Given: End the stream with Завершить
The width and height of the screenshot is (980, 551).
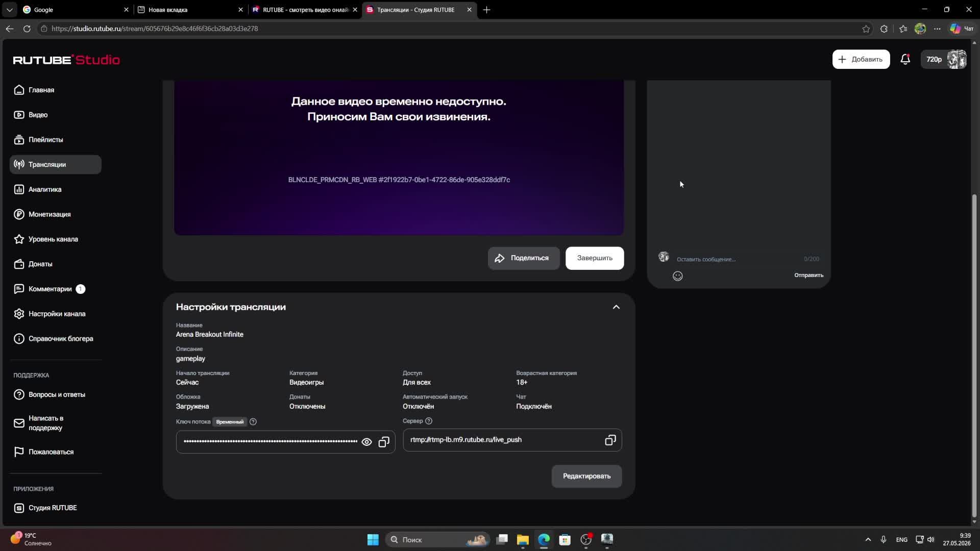Looking at the screenshot, I should click(595, 258).
